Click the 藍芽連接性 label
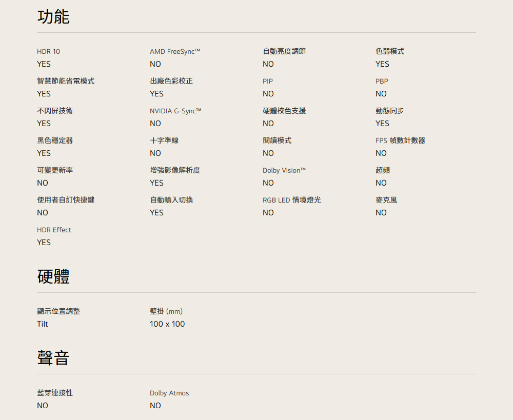513x420 pixels. click(x=55, y=393)
